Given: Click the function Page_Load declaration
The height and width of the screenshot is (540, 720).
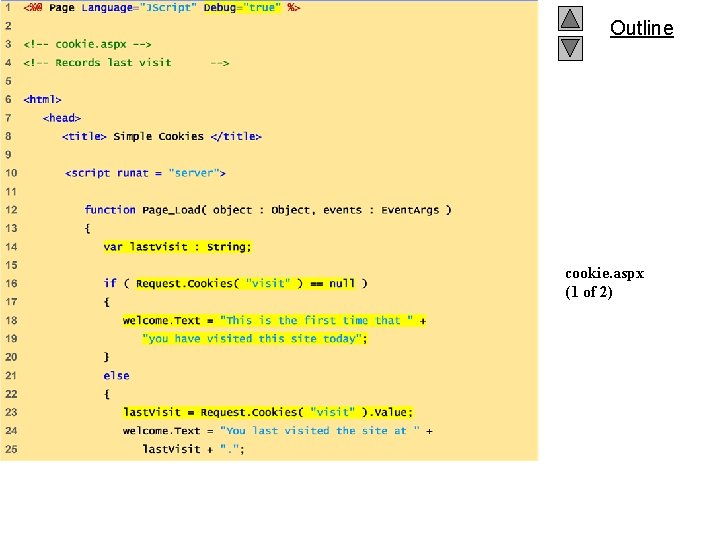Looking at the screenshot, I should [268, 210].
